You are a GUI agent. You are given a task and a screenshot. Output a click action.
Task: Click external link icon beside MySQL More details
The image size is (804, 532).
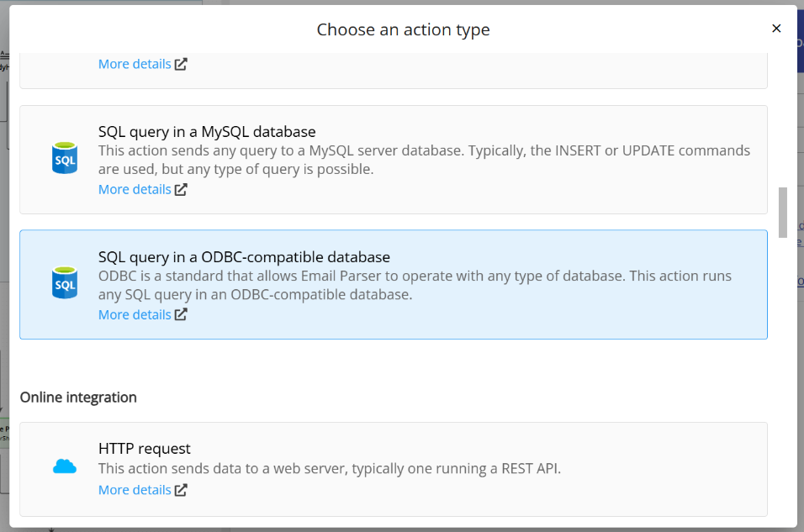coord(181,190)
